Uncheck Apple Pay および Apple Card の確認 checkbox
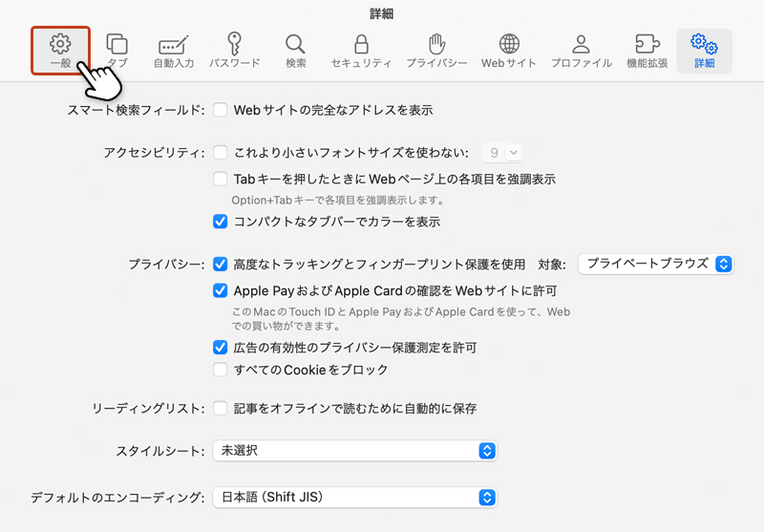 221,291
